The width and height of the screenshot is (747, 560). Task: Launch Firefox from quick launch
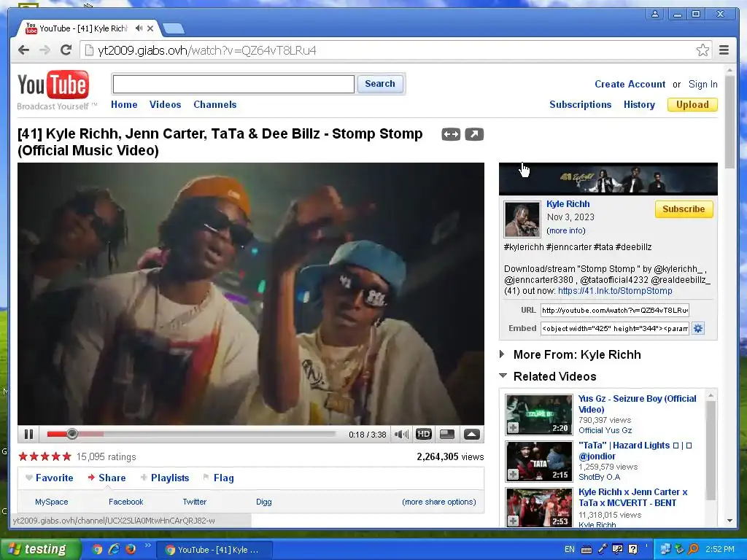[131, 550]
